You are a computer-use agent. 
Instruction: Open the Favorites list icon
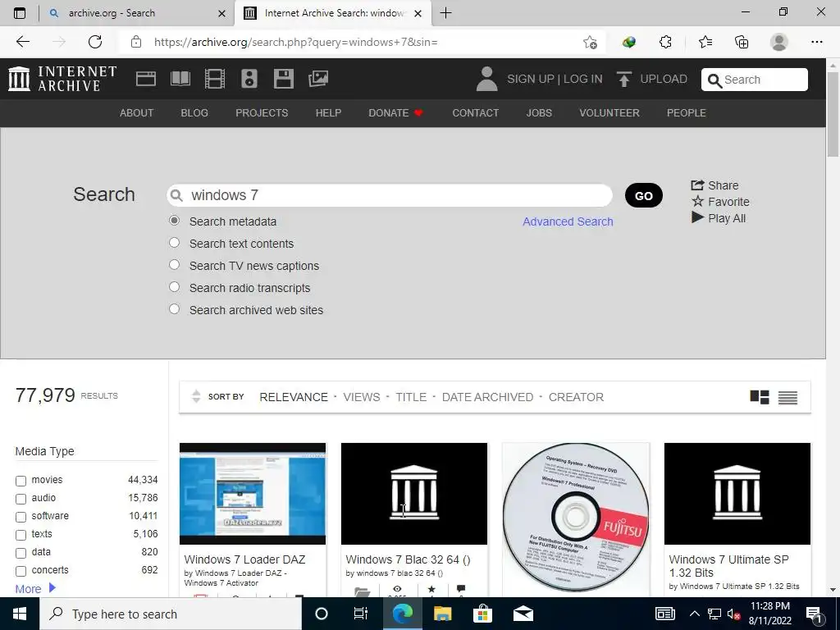[x=705, y=42]
